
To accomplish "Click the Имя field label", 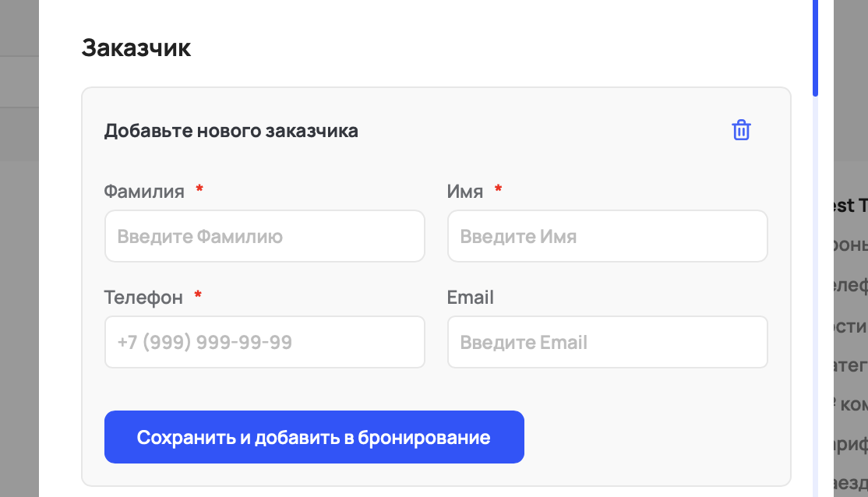I will point(465,192).
